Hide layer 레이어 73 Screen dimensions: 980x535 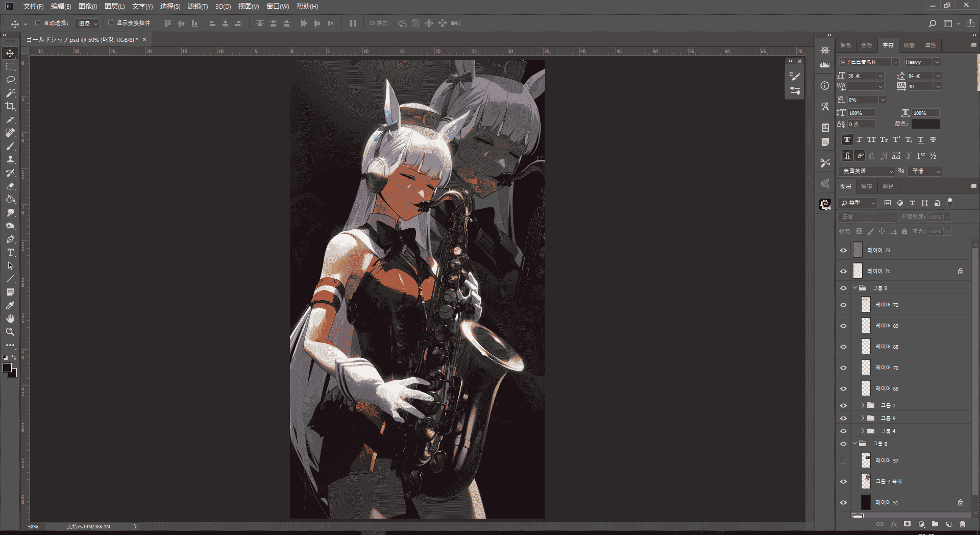point(843,250)
